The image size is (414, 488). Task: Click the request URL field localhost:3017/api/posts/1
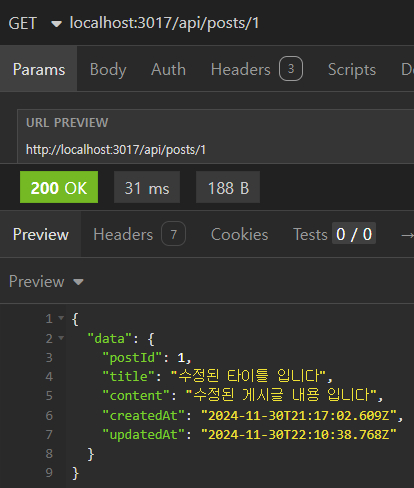(164, 23)
